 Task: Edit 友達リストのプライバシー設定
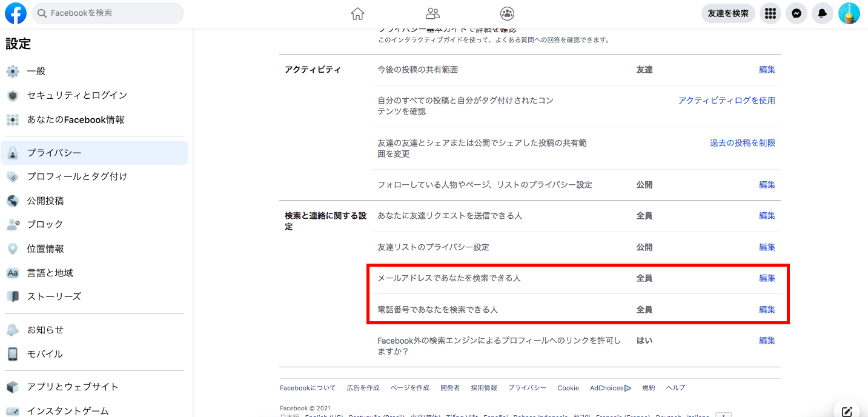[x=767, y=247]
